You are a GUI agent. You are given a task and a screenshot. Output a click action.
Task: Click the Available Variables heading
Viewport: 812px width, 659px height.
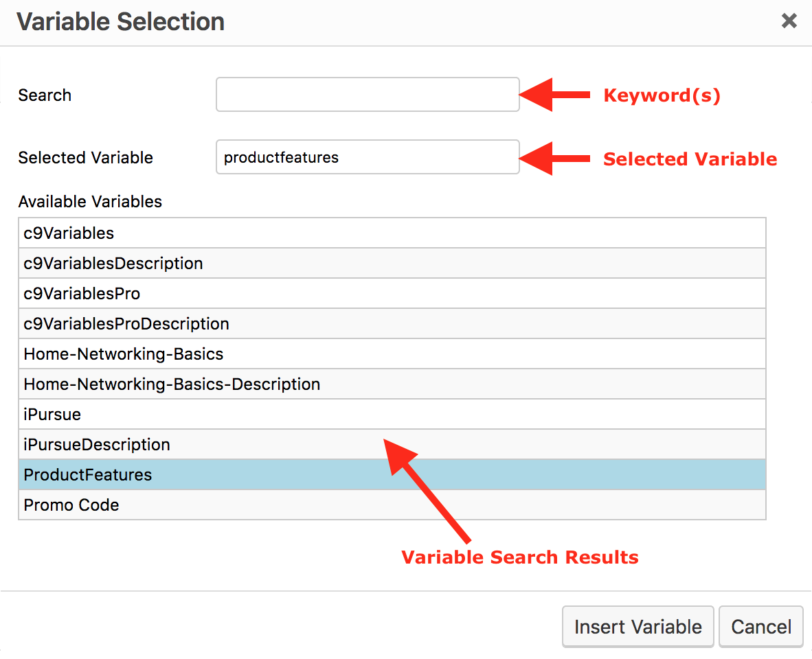click(90, 202)
